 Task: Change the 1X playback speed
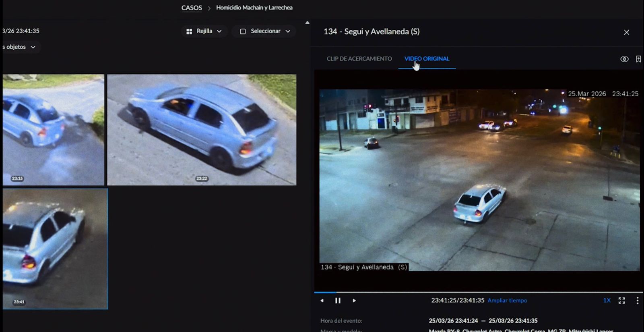(x=607, y=301)
